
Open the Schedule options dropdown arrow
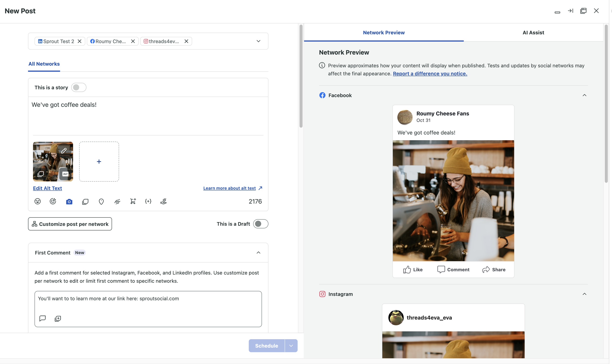(x=291, y=346)
